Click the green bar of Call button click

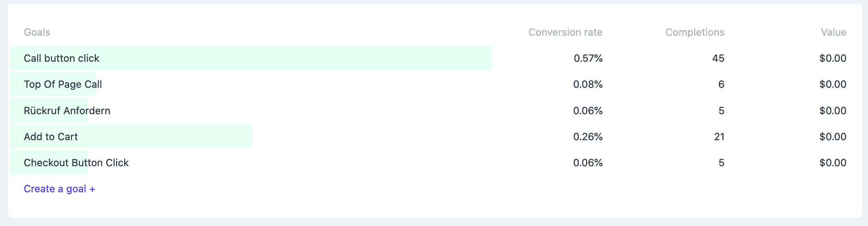tap(250, 58)
